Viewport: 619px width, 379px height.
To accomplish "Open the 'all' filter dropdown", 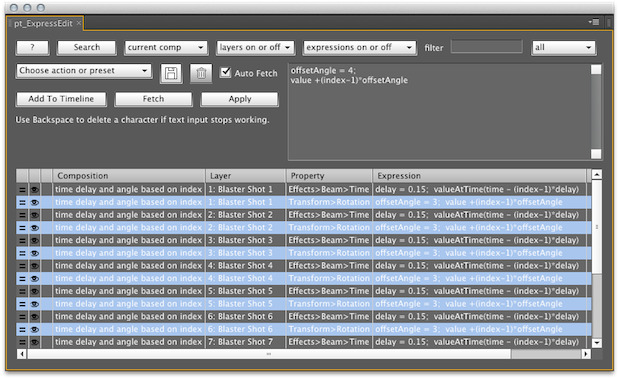I will pos(564,48).
